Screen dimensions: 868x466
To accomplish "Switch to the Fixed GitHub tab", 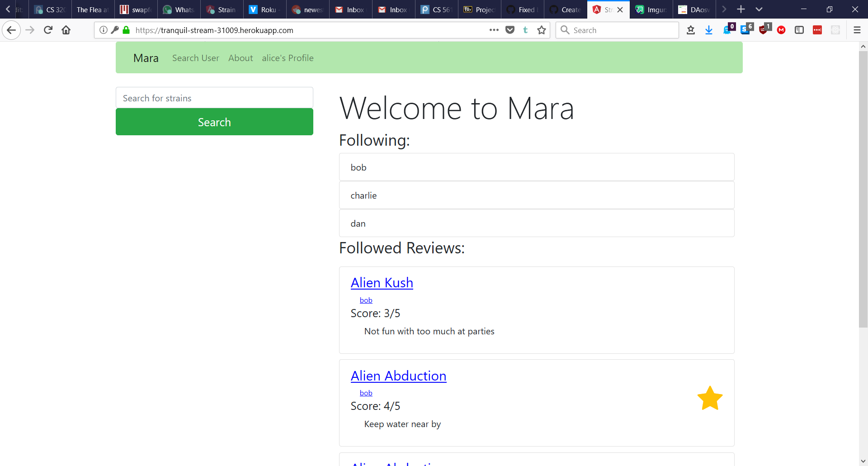I will [x=523, y=10].
